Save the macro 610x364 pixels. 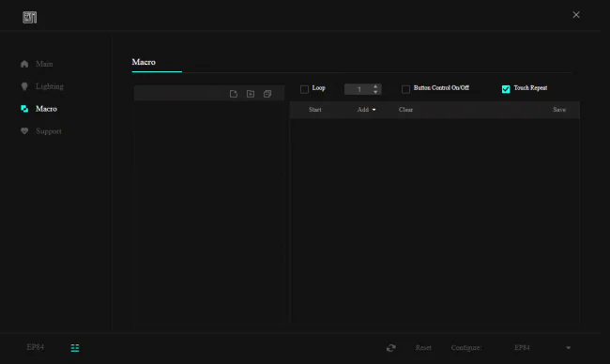click(x=559, y=110)
